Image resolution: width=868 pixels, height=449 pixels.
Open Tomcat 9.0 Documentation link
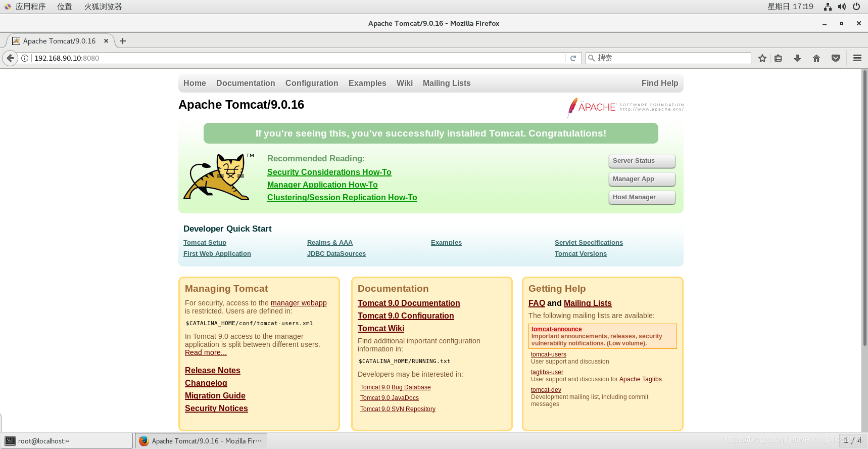click(409, 303)
